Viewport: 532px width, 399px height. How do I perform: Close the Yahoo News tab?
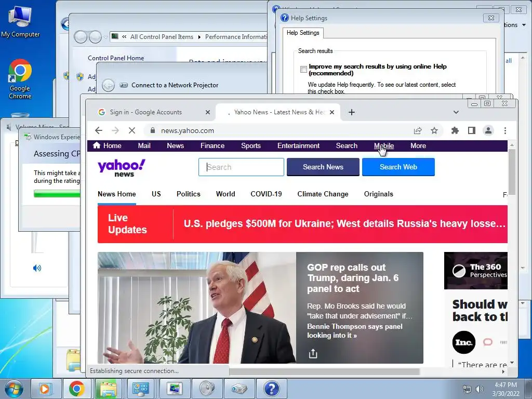point(332,112)
